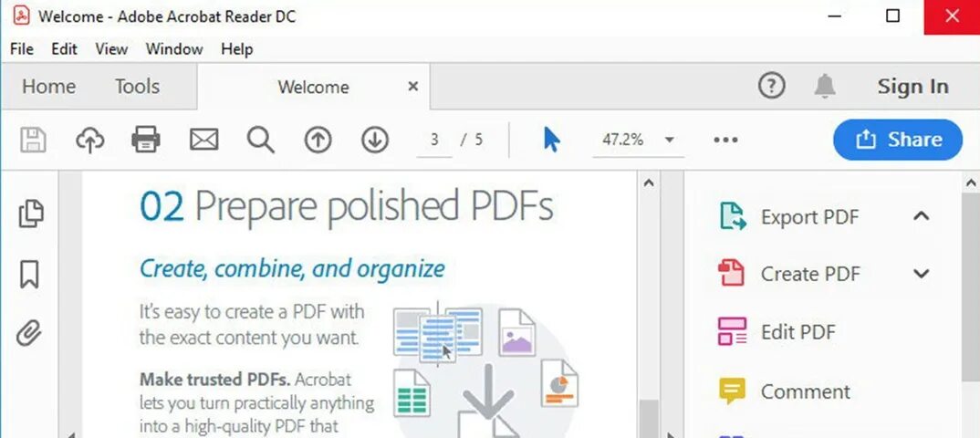Show the Bookmarks panel icon

pos(29,275)
